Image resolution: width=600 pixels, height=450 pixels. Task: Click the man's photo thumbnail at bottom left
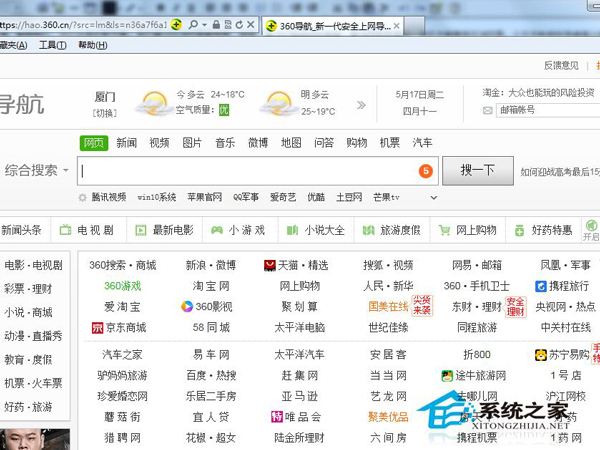(x=35, y=439)
